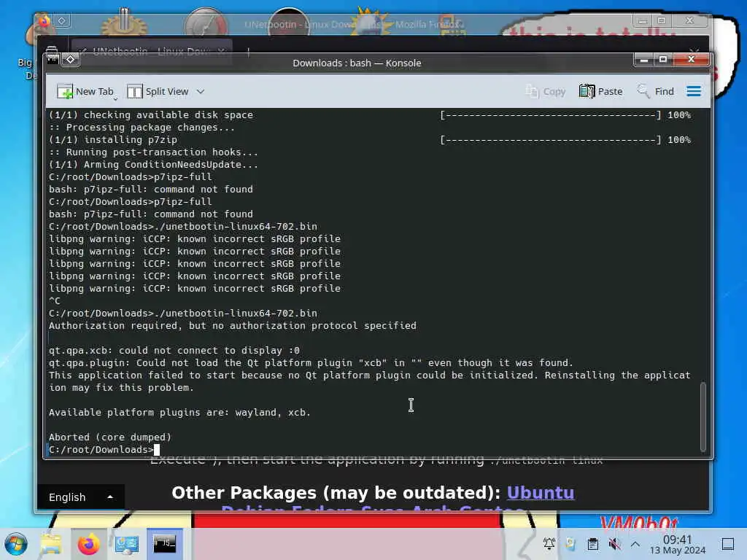The image size is (747, 560).
Task: Switch to Firefox in the taskbar
Action: pos(88,544)
